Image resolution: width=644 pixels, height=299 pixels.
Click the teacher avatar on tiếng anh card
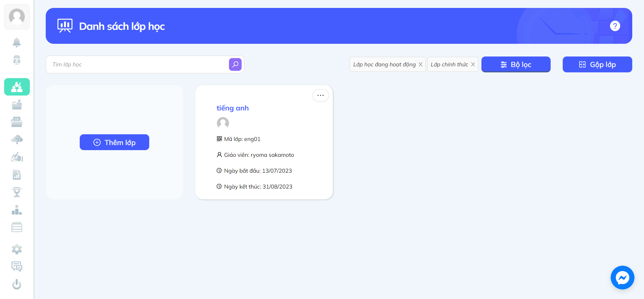223,123
